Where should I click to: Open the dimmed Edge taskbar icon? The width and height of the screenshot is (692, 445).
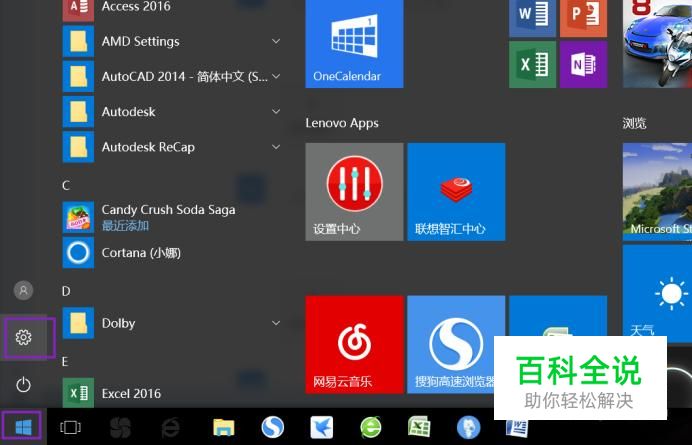(x=170, y=427)
